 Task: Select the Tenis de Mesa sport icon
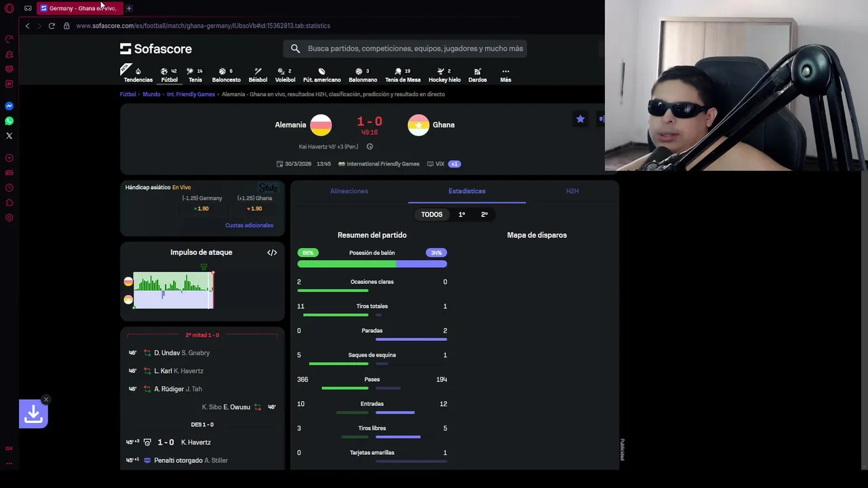[403, 75]
